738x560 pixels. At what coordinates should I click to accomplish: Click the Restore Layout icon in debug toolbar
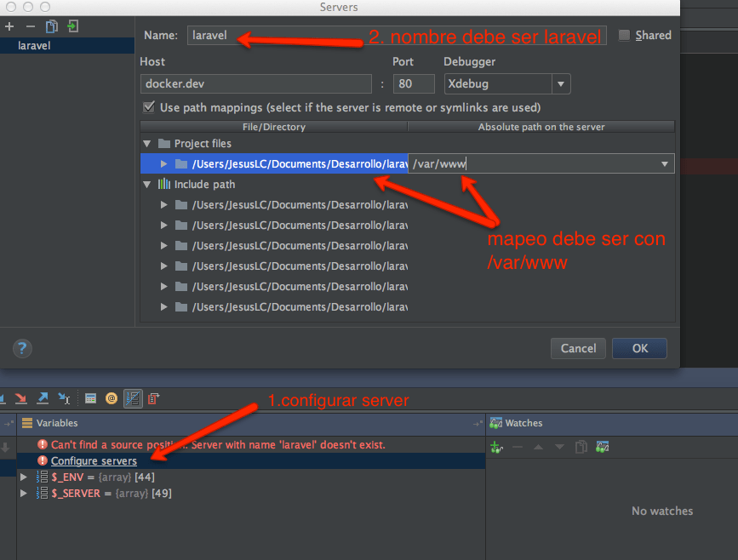pos(153,398)
